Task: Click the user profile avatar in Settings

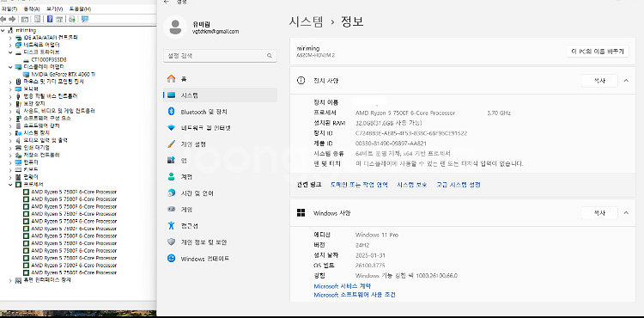Action: [x=175, y=28]
